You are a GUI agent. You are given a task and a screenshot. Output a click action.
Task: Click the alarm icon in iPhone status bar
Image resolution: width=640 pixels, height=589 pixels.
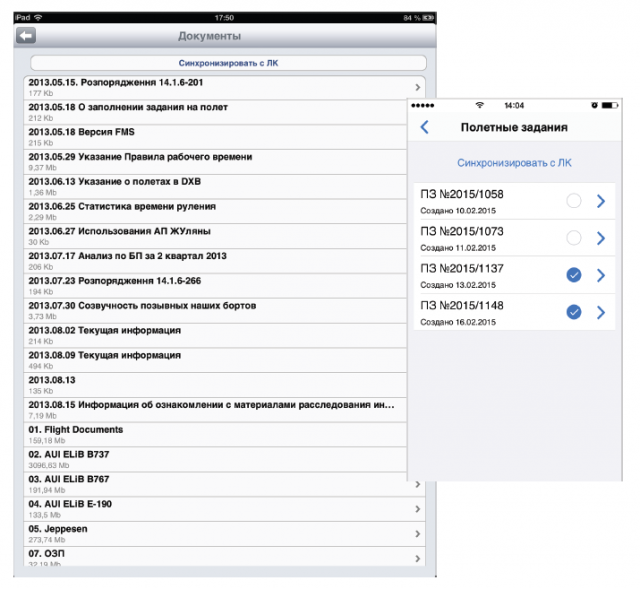point(594,105)
